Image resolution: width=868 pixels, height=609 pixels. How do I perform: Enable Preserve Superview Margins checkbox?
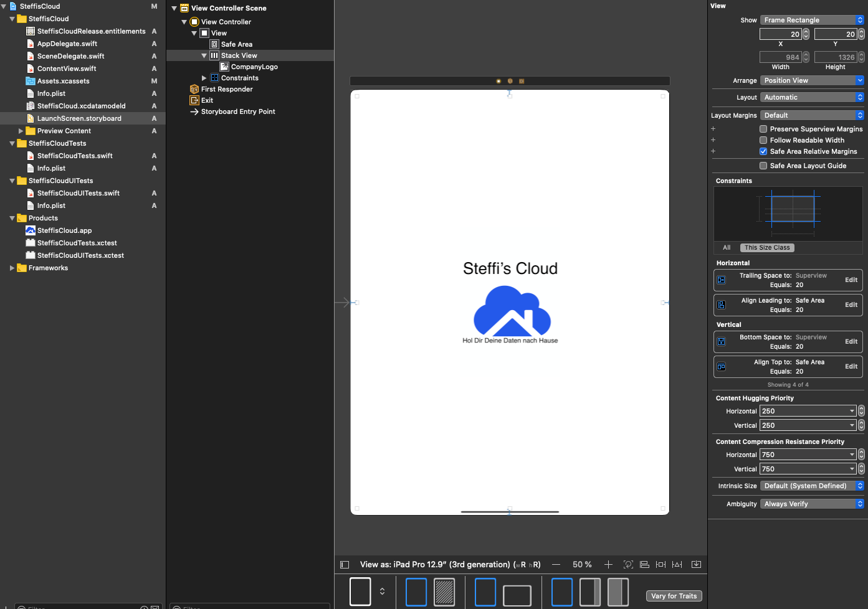click(763, 129)
